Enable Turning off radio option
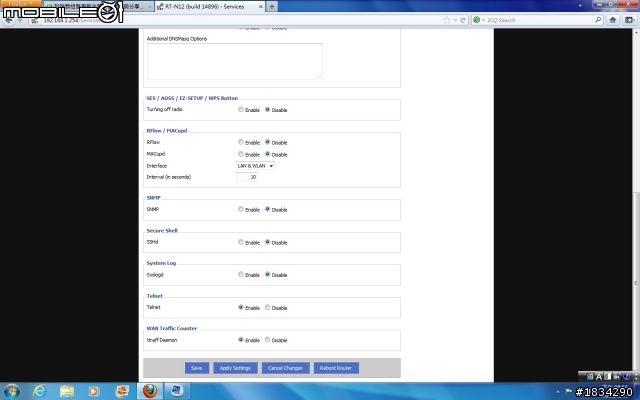 click(241, 109)
